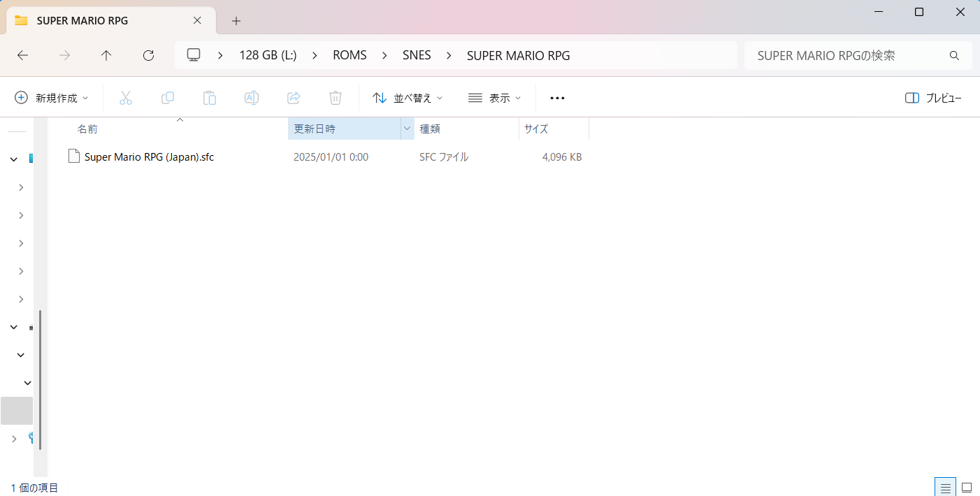
Task: Click the Cut scissors icon
Action: coord(126,98)
